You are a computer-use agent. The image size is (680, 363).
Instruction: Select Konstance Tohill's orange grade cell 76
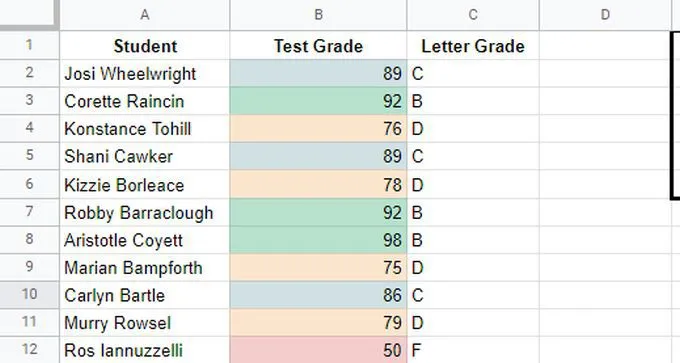point(318,129)
